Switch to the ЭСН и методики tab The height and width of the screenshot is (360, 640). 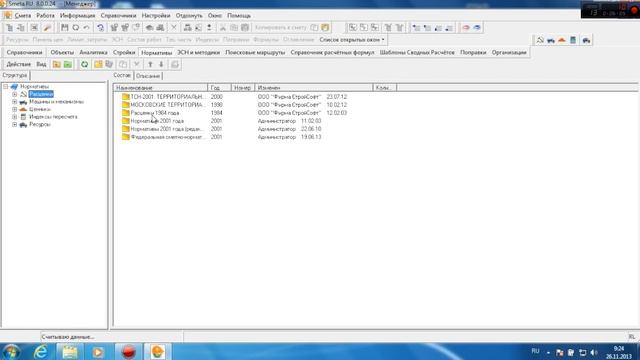tap(198, 53)
